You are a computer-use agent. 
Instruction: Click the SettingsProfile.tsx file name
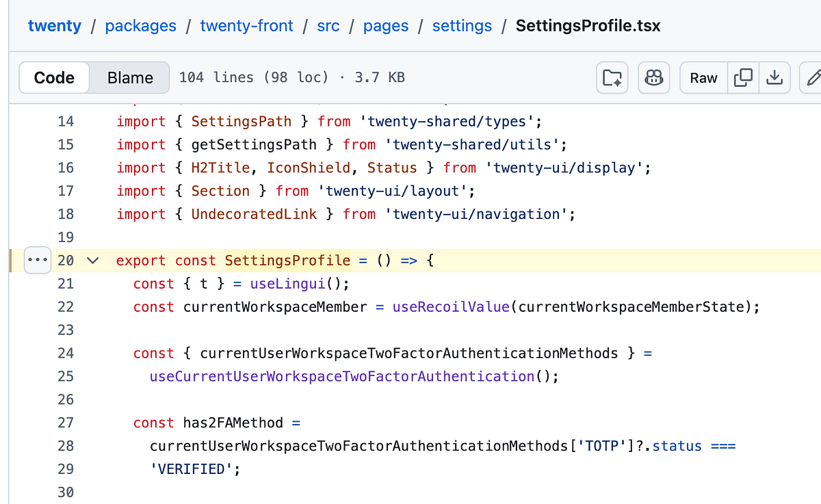tap(588, 26)
